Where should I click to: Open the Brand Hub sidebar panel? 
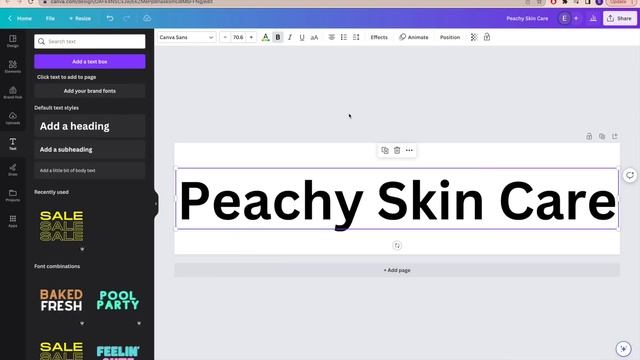tap(13, 93)
